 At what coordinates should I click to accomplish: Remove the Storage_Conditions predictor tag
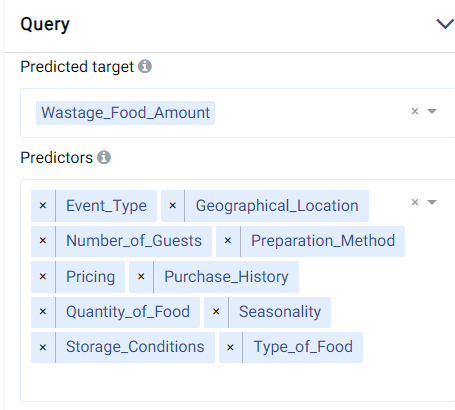pyautogui.click(x=43, y=348)
